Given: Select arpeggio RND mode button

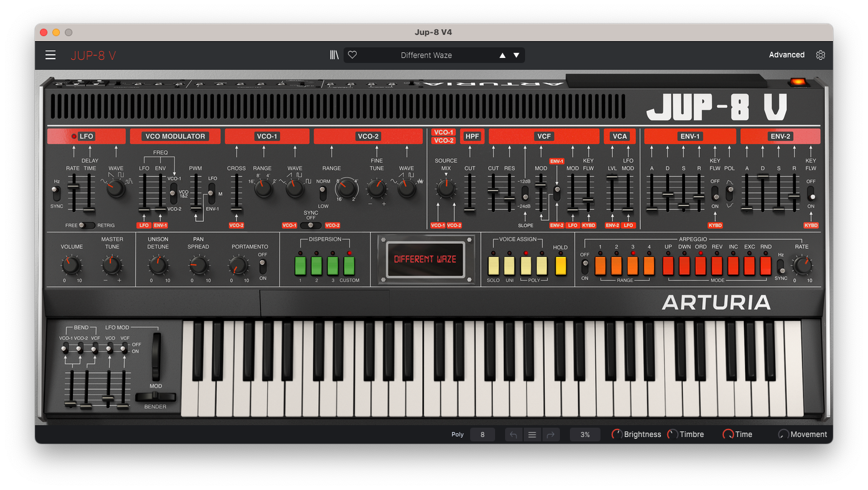Looking at the screenshot, I should (x=766, y=266).
